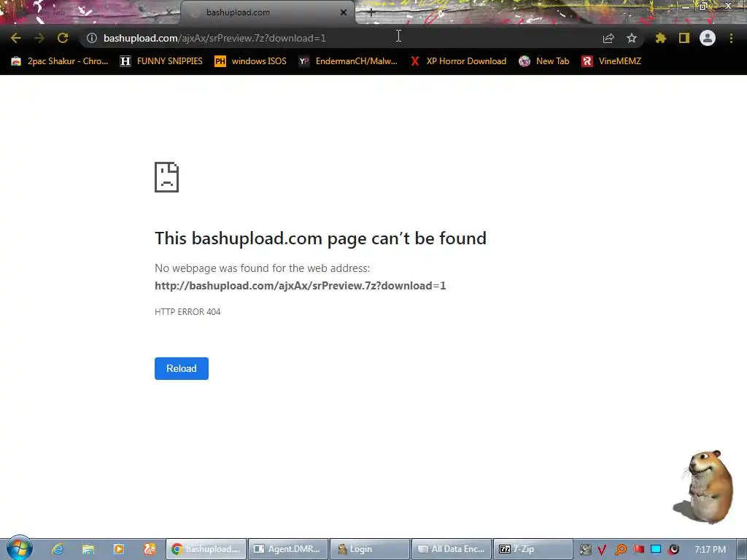The width and height of the screenshot is (747, 560).
Task: Switch to the 7-Zip taskbar window
Action: pos(533,549)
